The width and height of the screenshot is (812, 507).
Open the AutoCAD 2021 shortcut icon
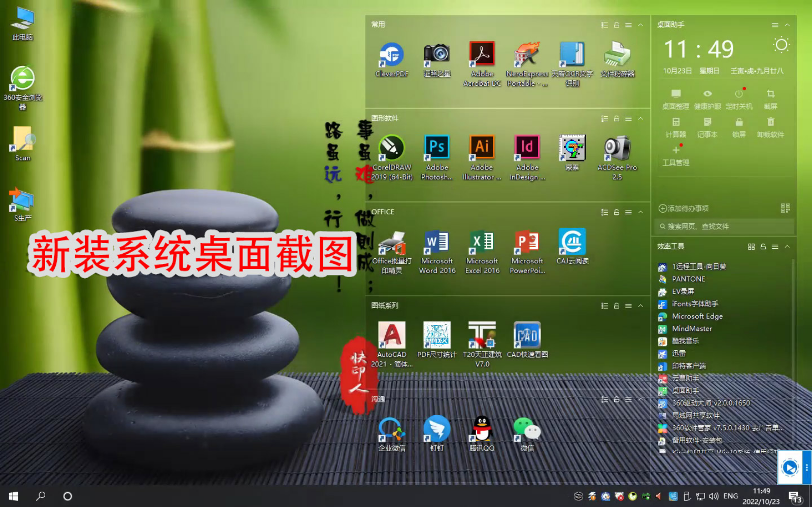coord(392,335)
